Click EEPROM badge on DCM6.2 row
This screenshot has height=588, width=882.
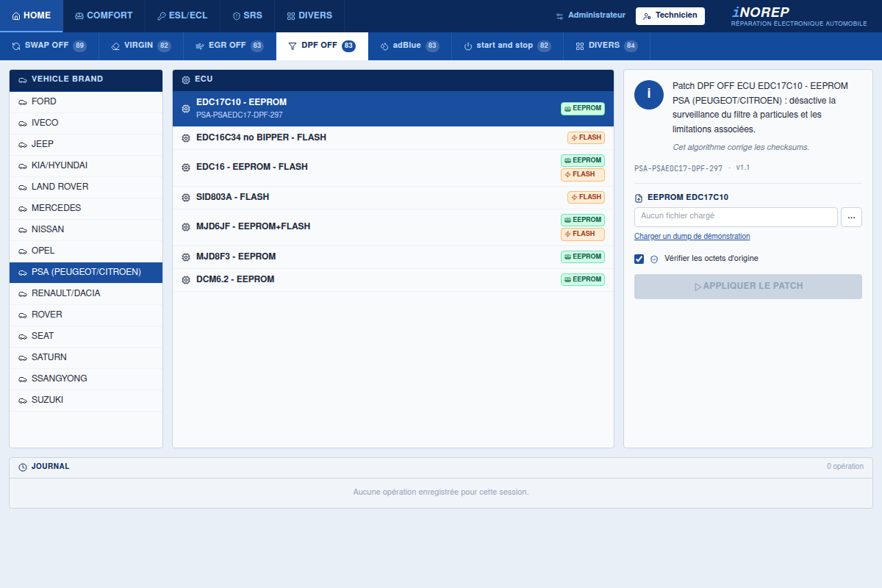pos(583,280)
